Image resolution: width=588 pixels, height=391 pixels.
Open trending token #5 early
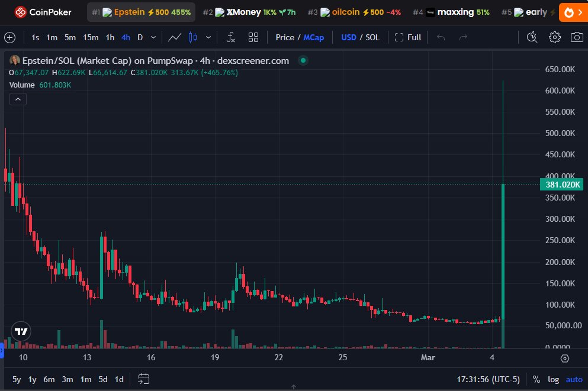click(528, 12)
